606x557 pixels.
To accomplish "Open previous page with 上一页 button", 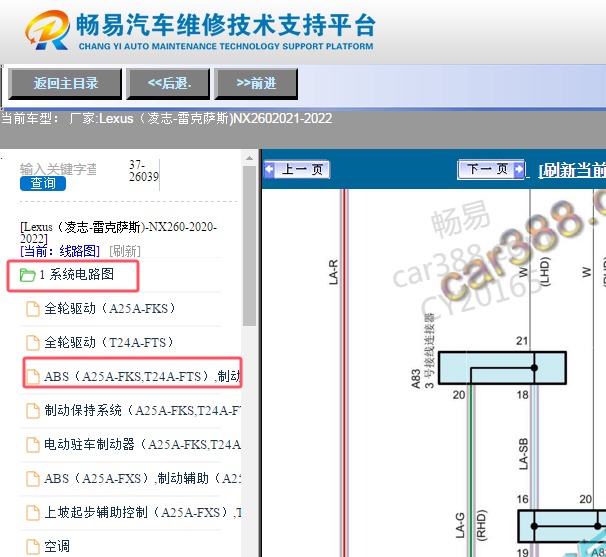I will pyautogui.click(x=297, y=169).
